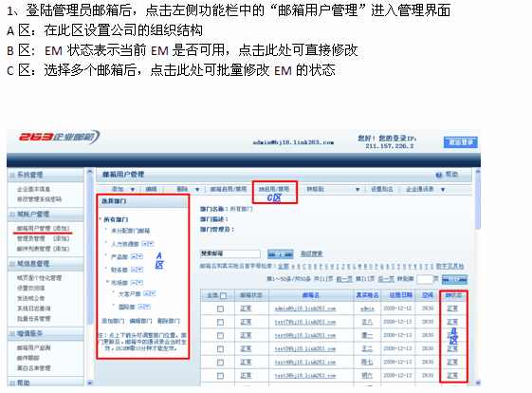
Task: Click reorder arrows beside 财务部
Action: [x=137, y=270]
